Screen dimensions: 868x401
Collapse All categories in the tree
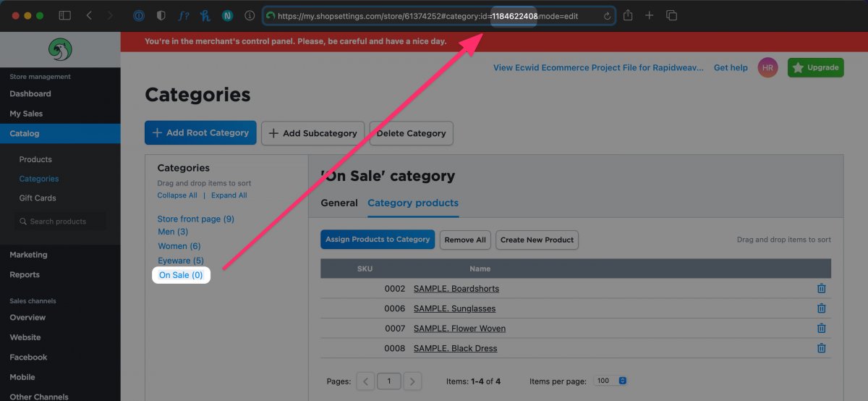177,195
